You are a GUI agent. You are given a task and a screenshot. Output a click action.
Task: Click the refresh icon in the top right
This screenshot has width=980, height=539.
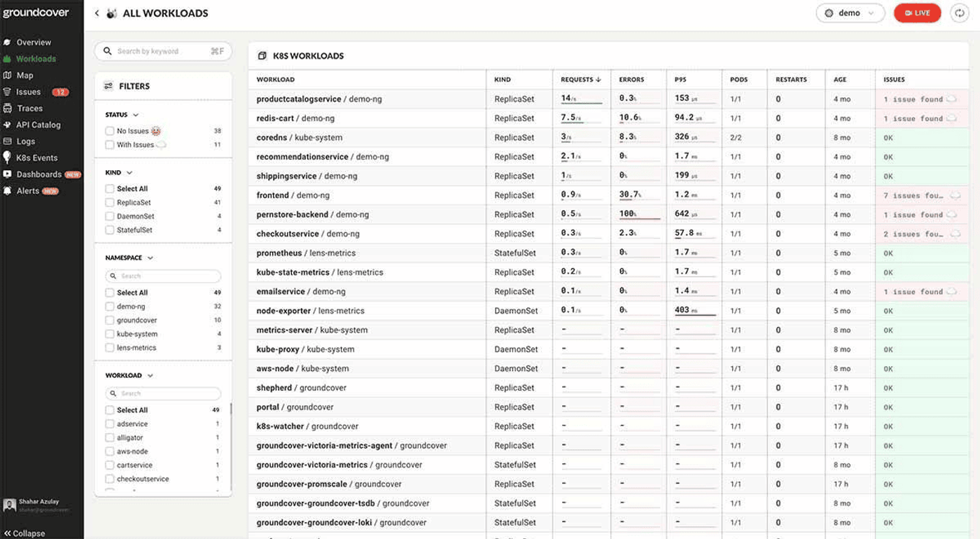point(960,13)
